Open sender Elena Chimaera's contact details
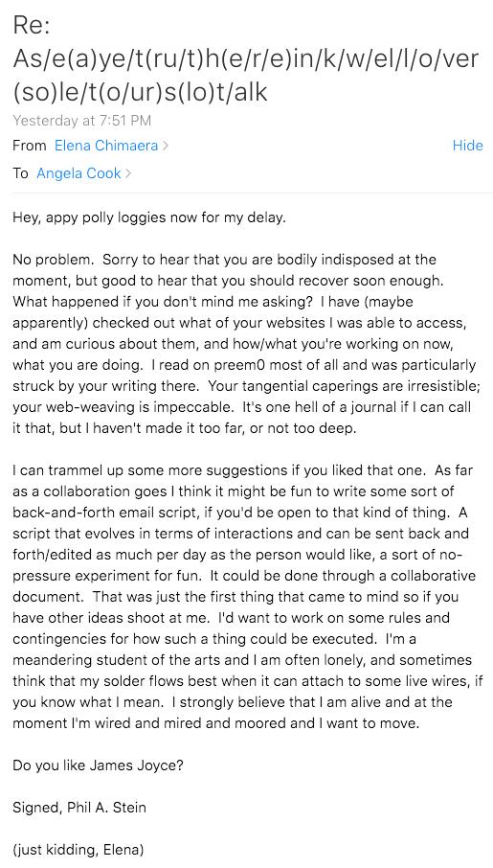 pyautogui.click(x=106, y=146)
